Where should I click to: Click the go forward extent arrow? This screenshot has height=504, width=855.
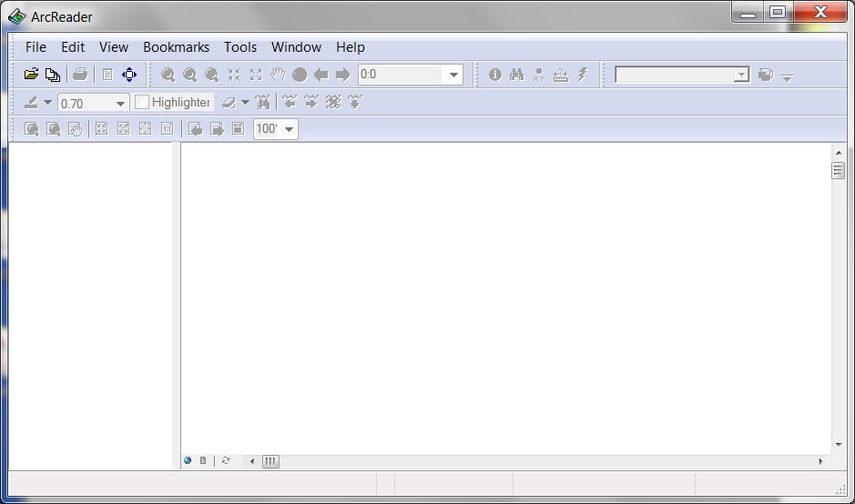point(342,75)
